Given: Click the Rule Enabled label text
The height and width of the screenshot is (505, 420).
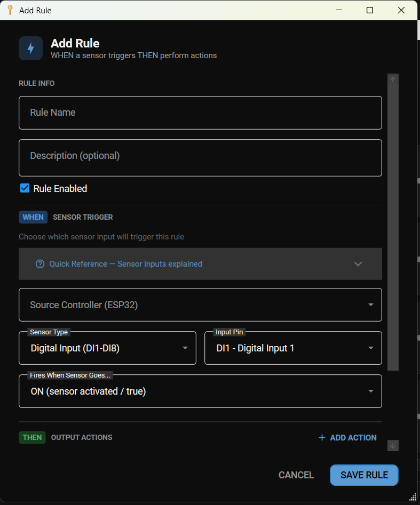Looking at the screenshot, I should (x=60, y=188).
